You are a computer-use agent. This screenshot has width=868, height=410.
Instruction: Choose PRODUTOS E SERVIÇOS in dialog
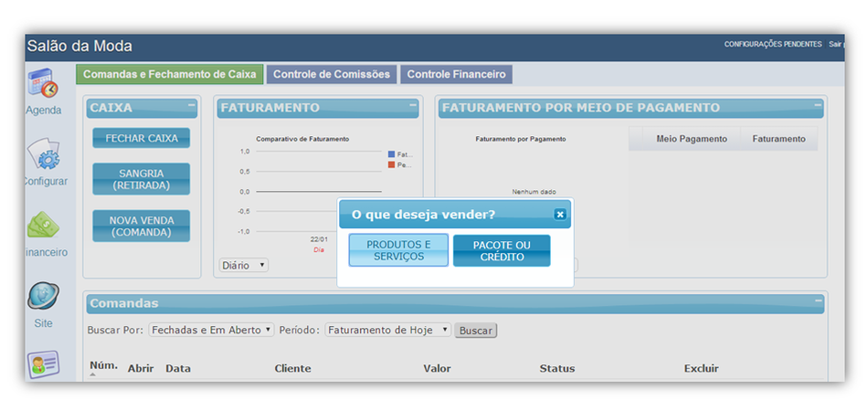(x=398, y=250)
